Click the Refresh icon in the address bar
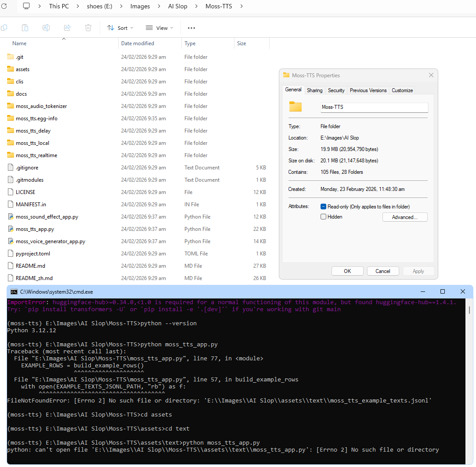The image size is (476, 467). pos(4,6)
